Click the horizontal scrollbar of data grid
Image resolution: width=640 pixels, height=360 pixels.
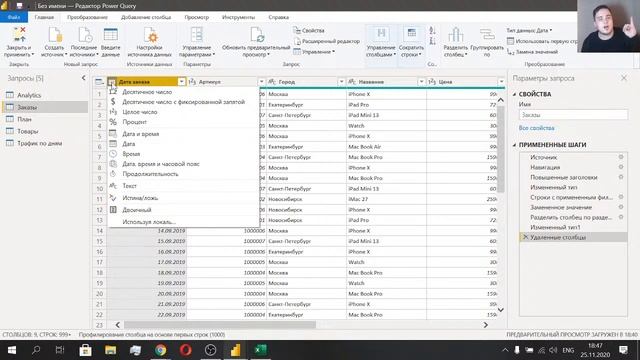(220, 325)
